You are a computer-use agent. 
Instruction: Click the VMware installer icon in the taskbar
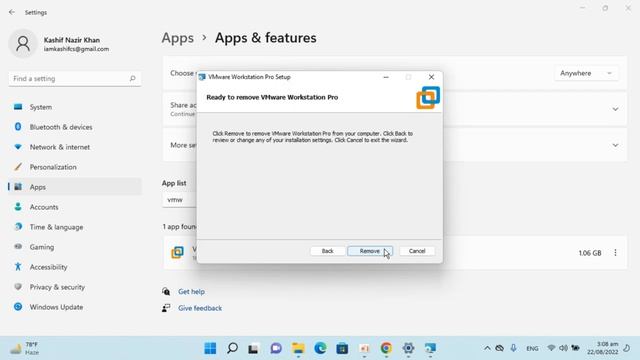430,348
